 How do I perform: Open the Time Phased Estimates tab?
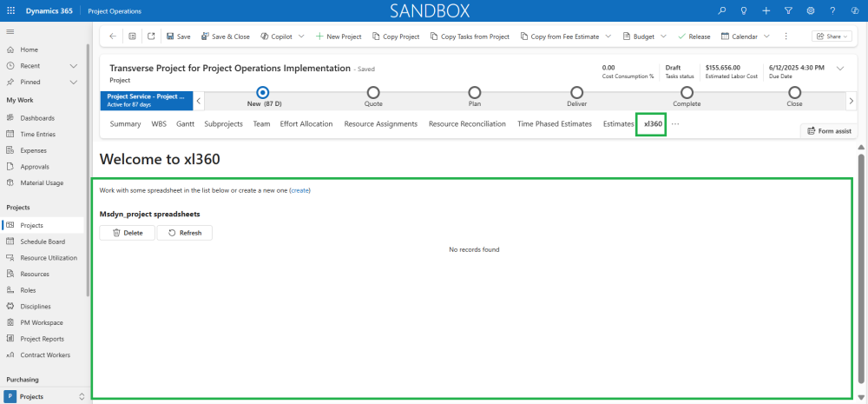point(555,124)
